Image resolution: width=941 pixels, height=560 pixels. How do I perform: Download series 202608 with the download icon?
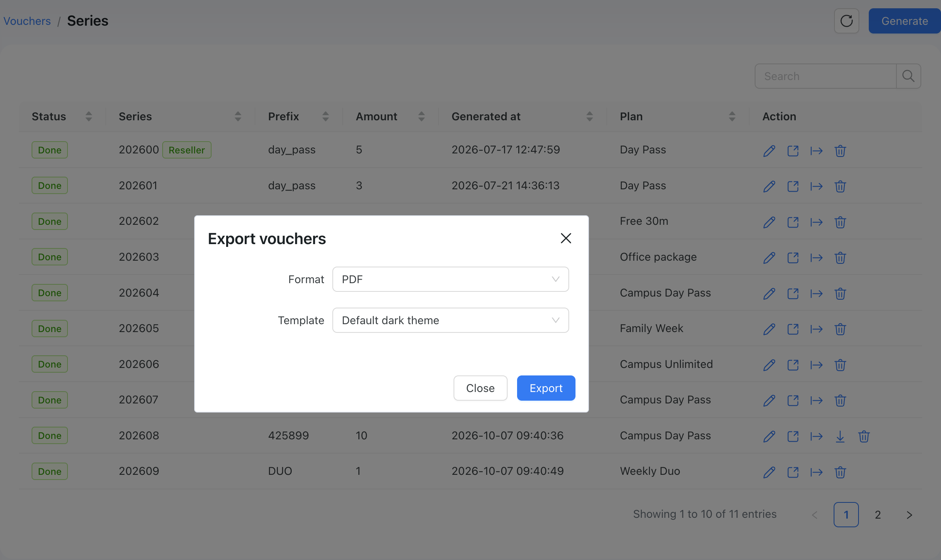click(x=840, y=436)
